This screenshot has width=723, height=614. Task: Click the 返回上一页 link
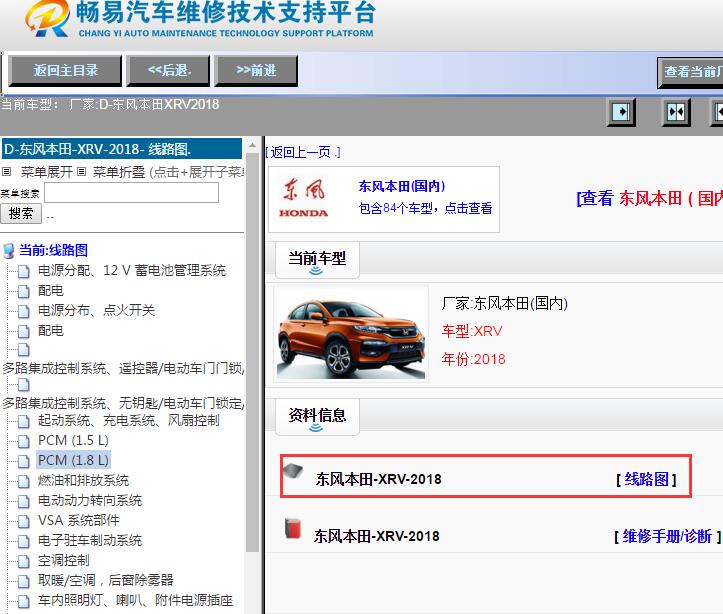(303, 152)
